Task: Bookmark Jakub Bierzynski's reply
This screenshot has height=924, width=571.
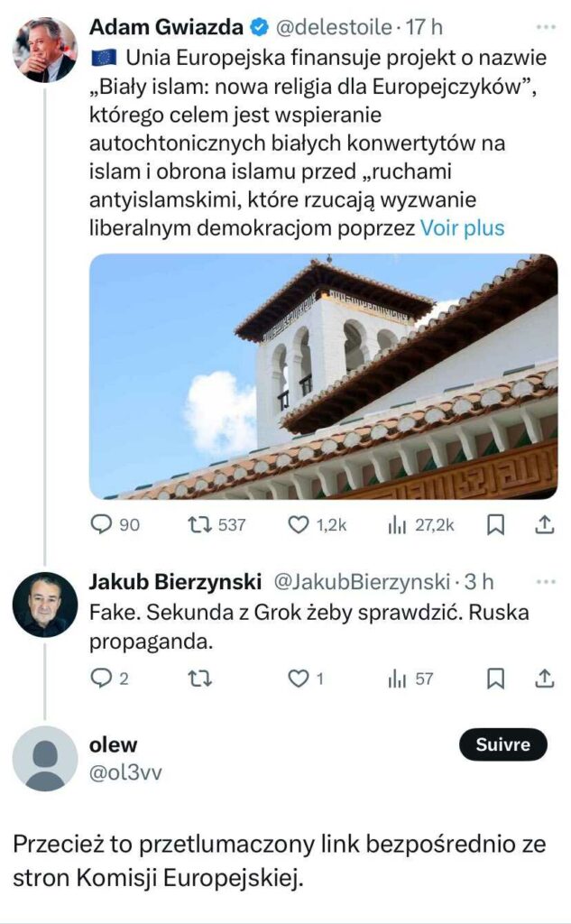Action: coord(495,679)
